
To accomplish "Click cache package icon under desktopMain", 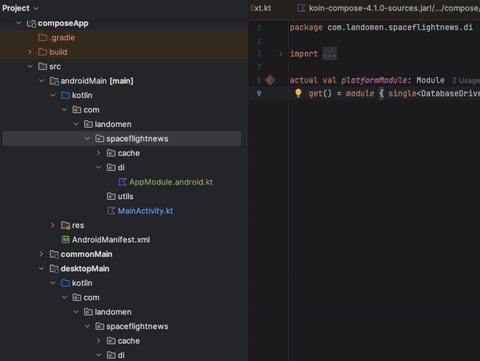I will click(x=111, y=341).
